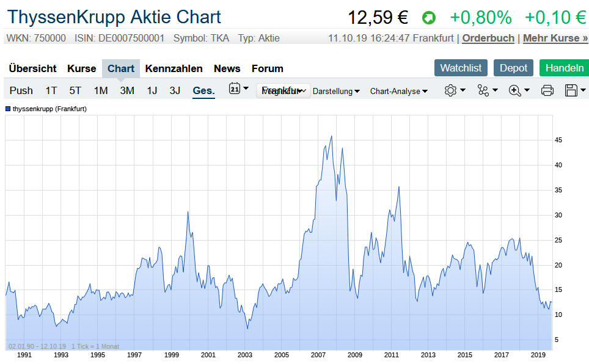Screen dimensions: 589x364
Task: Select the 1T timeframe
Action: [51, 90]
